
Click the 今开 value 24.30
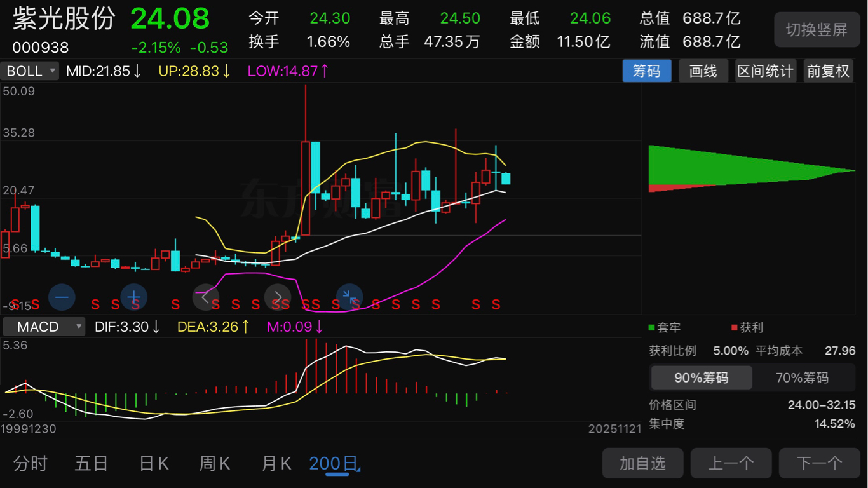pyautogui.click(x=330, y=19)
